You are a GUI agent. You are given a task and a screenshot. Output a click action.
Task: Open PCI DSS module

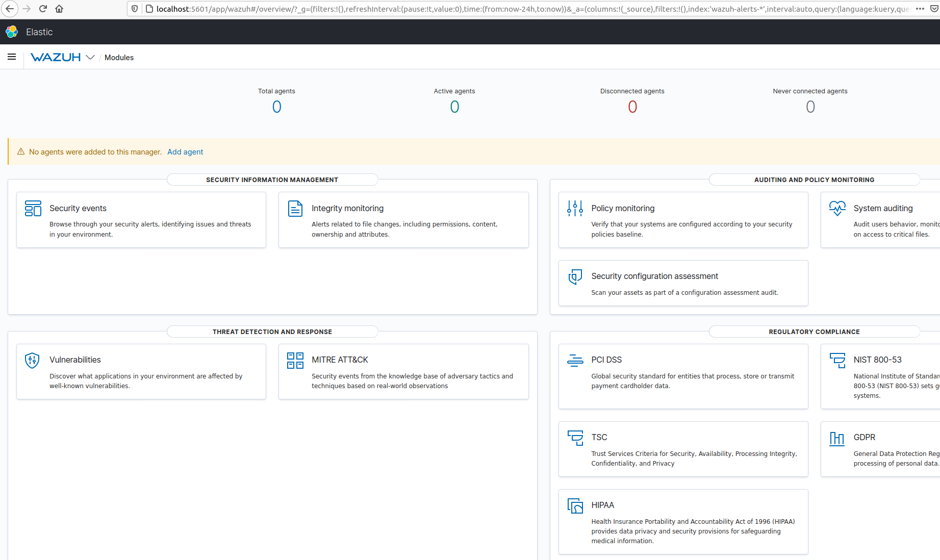(683, 376)
